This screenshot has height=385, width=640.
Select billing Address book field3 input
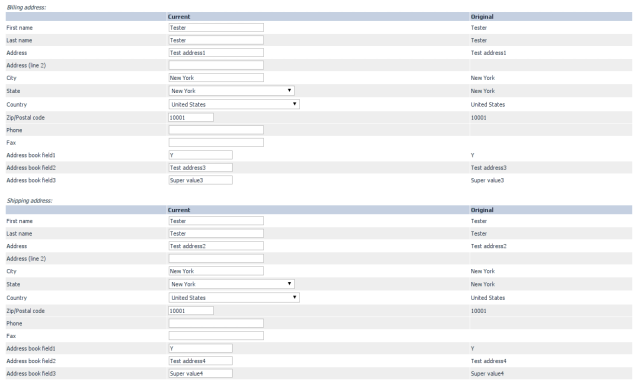point(200,180)
